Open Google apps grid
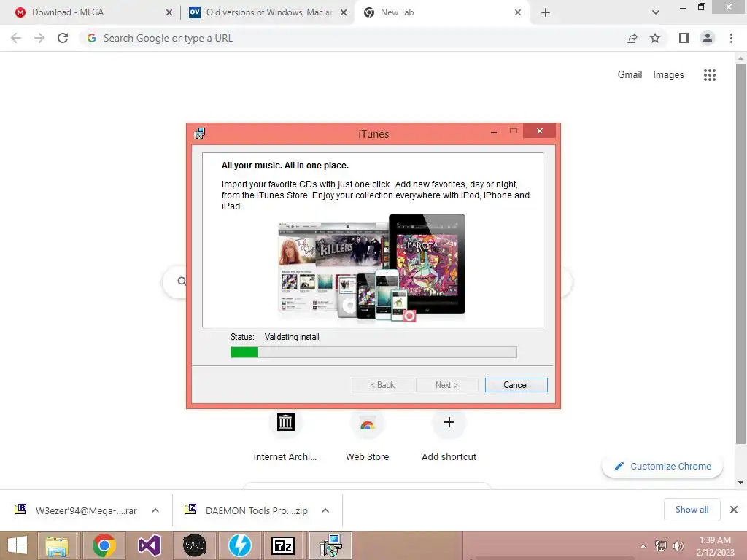747x560 pixels. [709, 75]
